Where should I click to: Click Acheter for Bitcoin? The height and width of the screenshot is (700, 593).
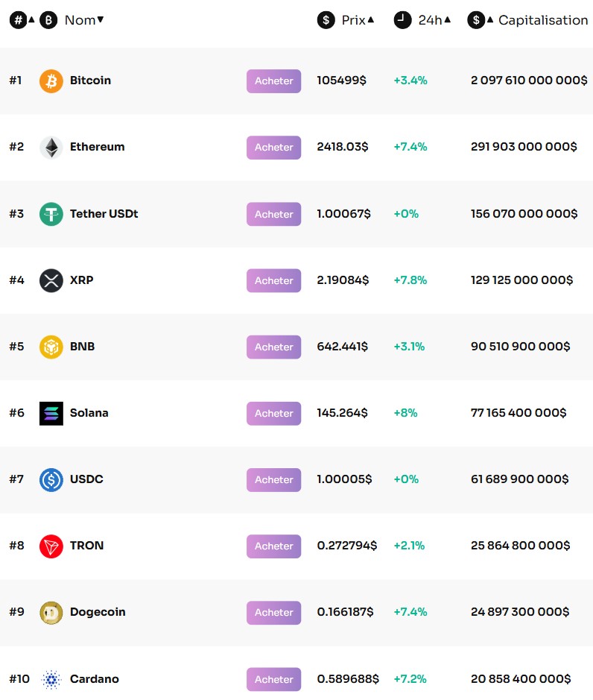[x=273, y=81]
